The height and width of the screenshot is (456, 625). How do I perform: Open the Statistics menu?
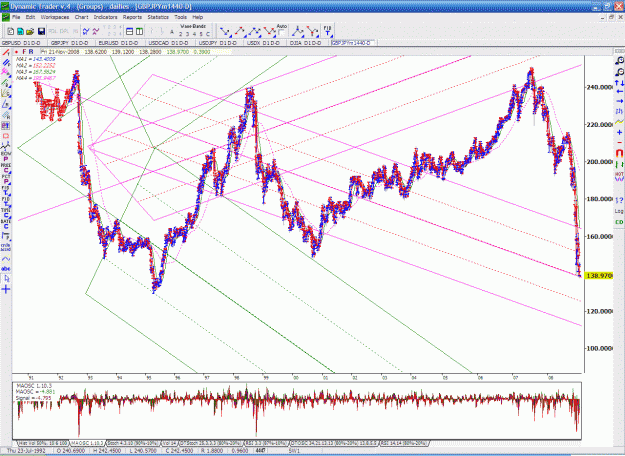[158, 17]
